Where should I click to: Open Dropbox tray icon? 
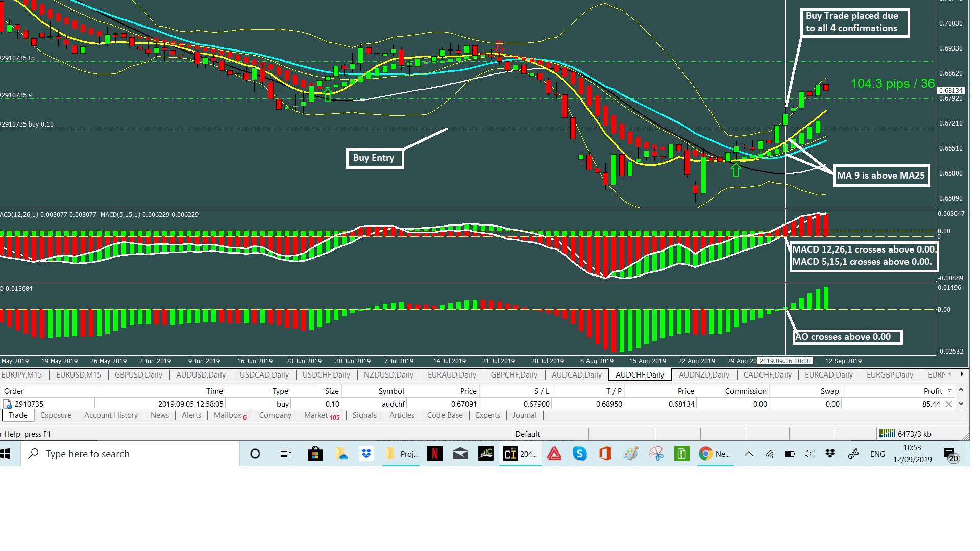[x=830, y=454]
